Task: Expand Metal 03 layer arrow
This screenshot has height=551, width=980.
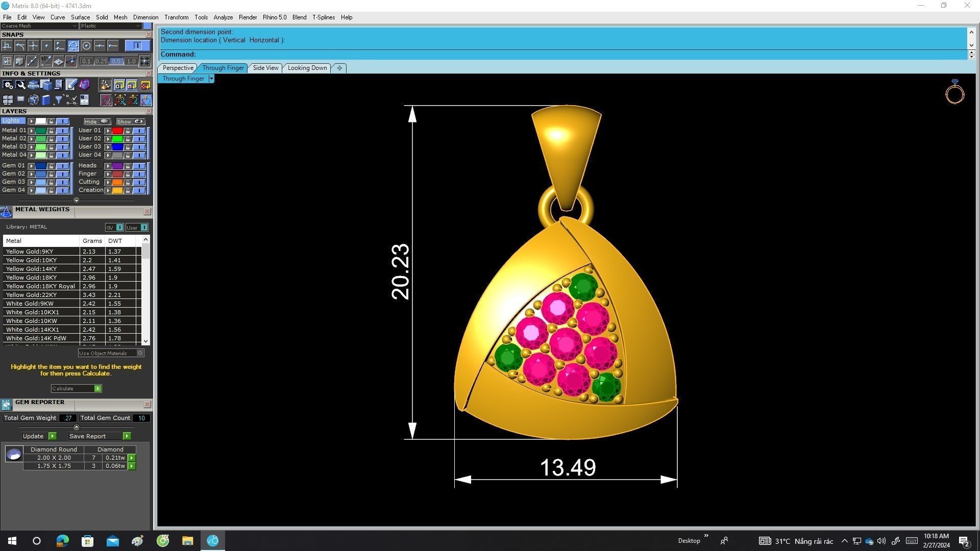Action: (x=32, y=147)
